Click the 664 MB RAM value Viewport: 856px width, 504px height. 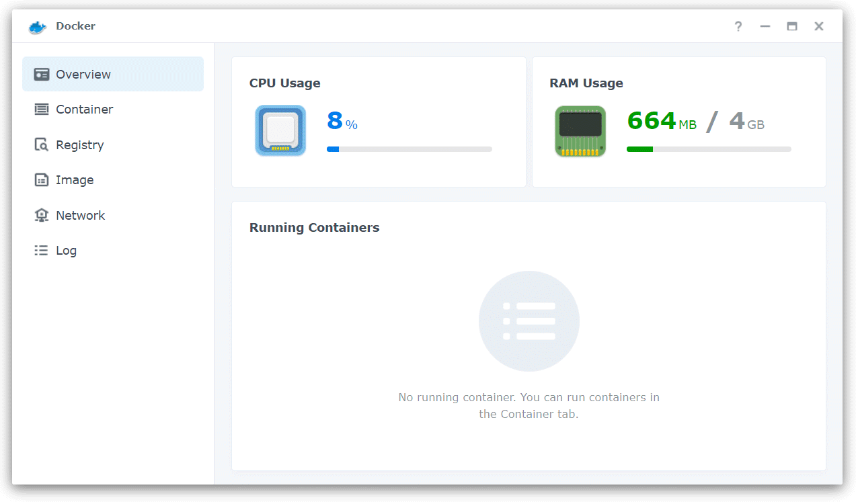click(662, 121)
